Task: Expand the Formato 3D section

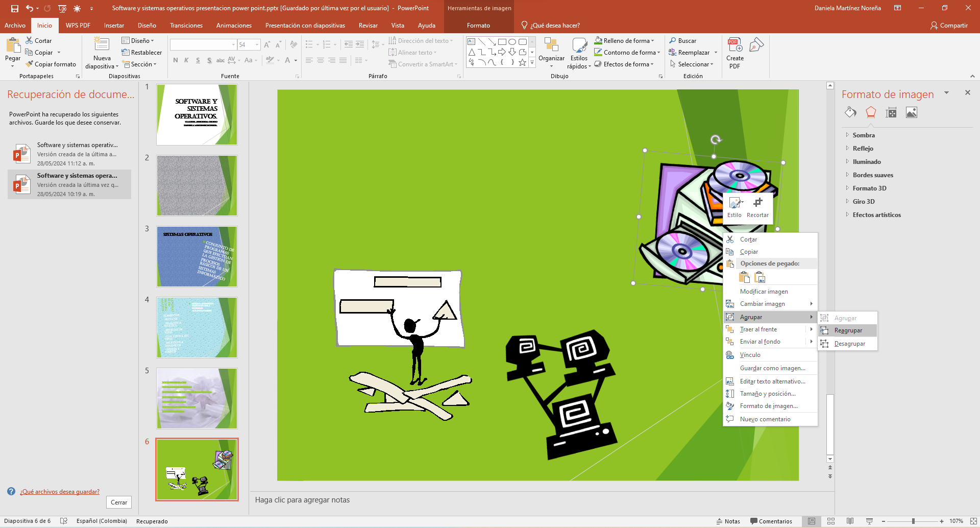Action: pos(869,188)
